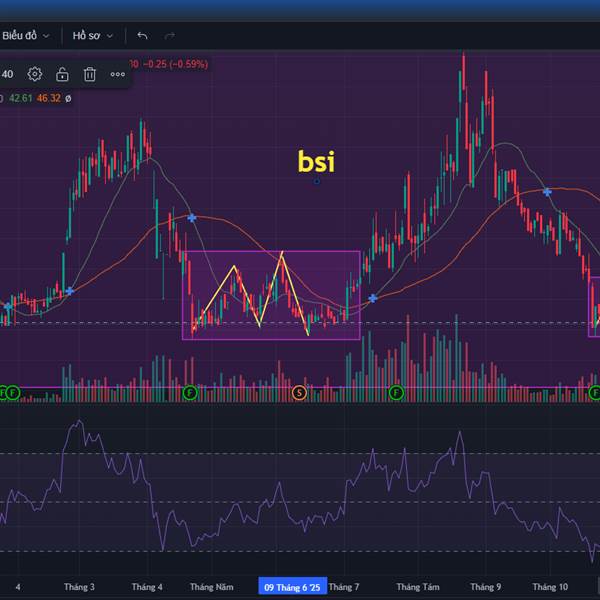Click the orange 46.32 indicator value

tap(49, 98)
